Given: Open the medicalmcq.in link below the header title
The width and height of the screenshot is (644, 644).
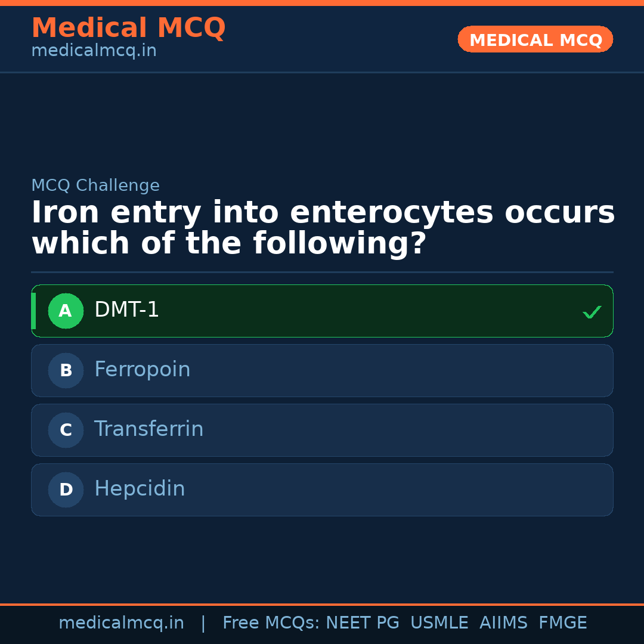Looking at the screenshot, I should tap(94, 51).
